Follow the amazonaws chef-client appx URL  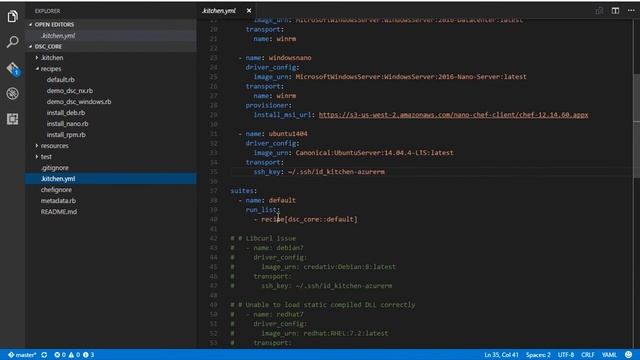[453, 115]
